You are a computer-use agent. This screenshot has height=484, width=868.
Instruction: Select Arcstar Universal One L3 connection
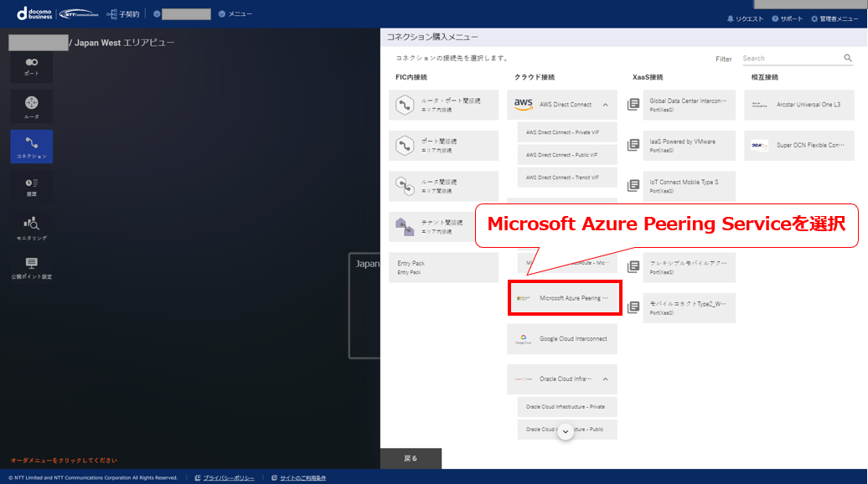pyautogui.click(x=798, y=105)
